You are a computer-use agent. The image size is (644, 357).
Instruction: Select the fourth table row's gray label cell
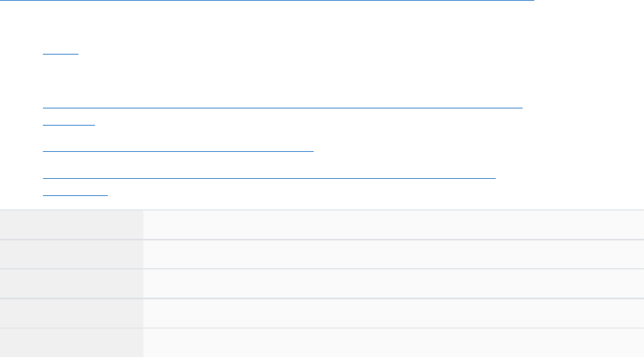click(x=72, y=313)
